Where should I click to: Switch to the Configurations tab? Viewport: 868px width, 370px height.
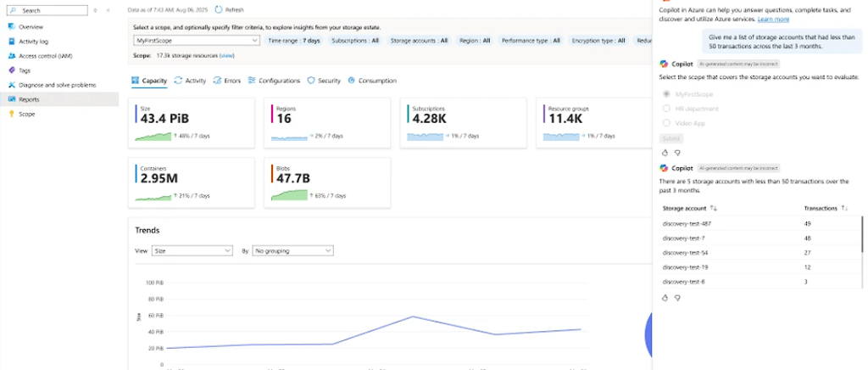[x=274, y=81]
